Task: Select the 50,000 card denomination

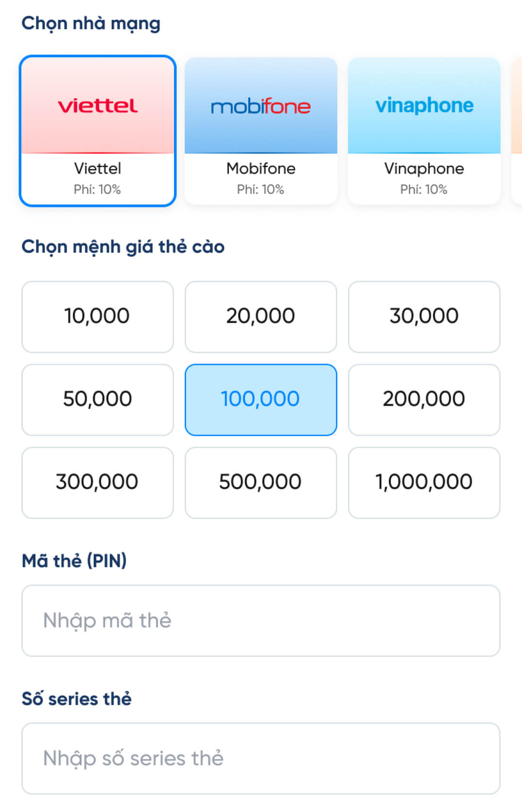Action: pyautogui.click(x=97, y=399)
